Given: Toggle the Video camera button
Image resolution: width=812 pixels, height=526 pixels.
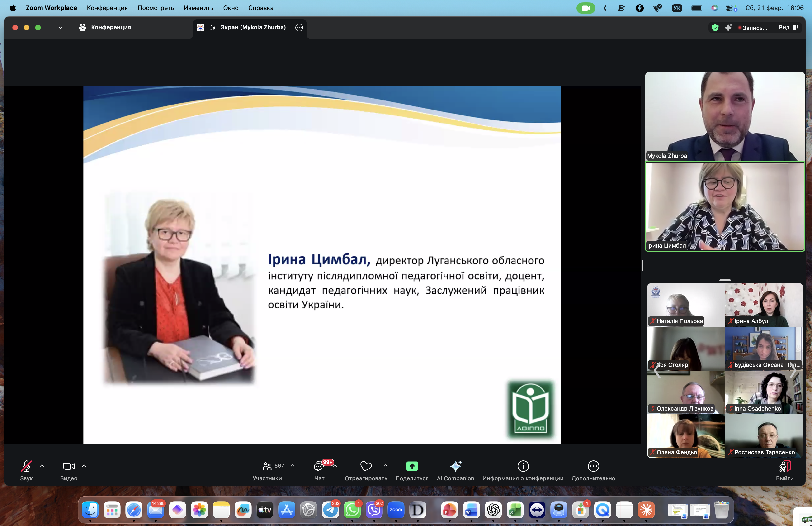Looking at the screenshot, I should click(x=69, y=466).
